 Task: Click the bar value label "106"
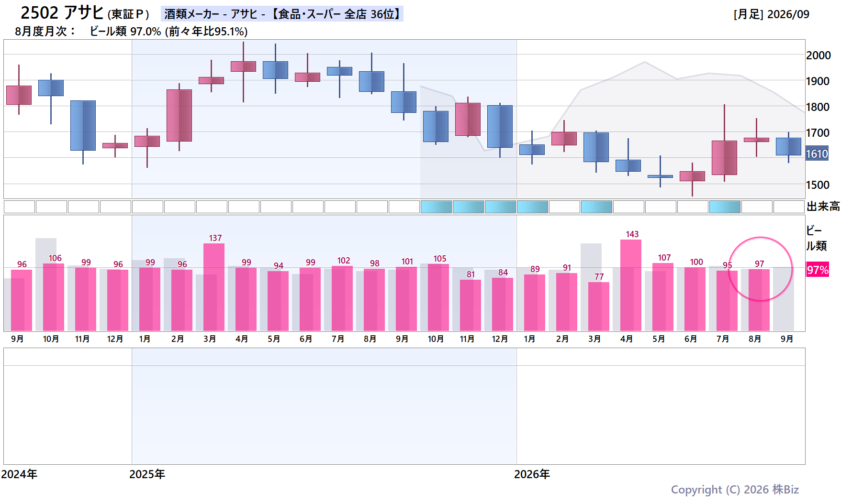click(x=55, y=258)
